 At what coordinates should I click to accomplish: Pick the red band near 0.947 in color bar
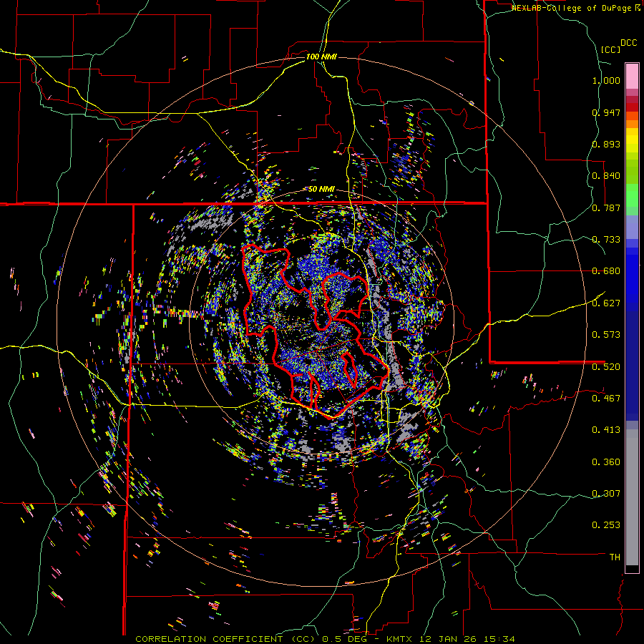click(x=632, y=107)
